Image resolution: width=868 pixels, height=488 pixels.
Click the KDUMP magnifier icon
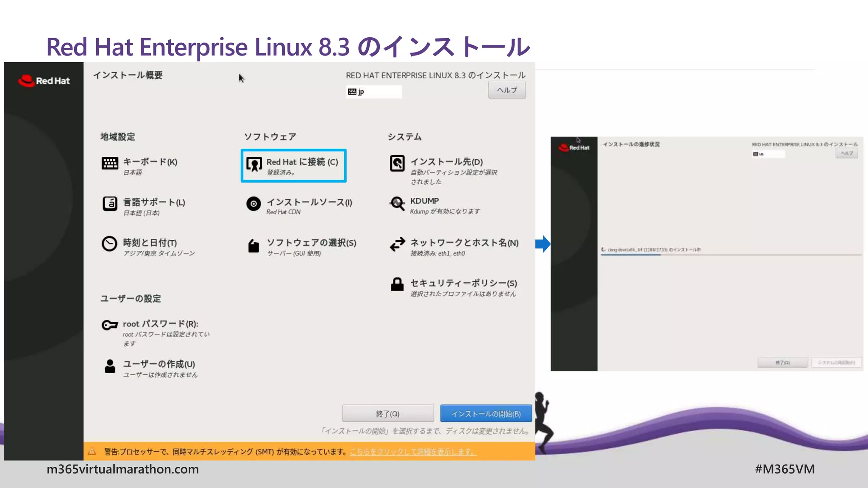(x=397, y=204)
